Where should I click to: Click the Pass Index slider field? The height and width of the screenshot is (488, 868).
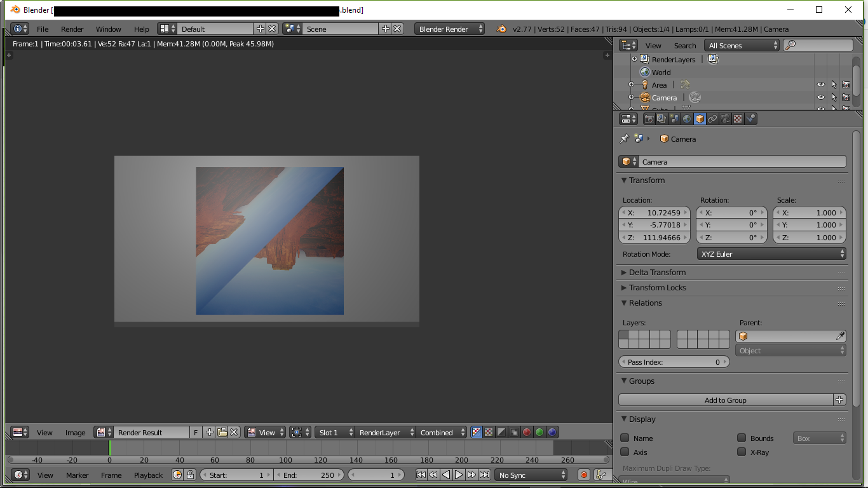pyautogui.click(x=674, y=362)
